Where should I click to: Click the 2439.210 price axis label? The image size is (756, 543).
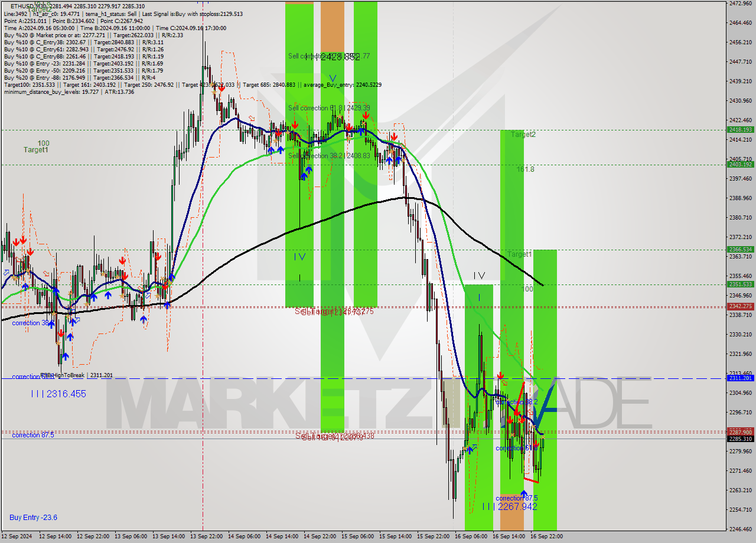(739, 81)
